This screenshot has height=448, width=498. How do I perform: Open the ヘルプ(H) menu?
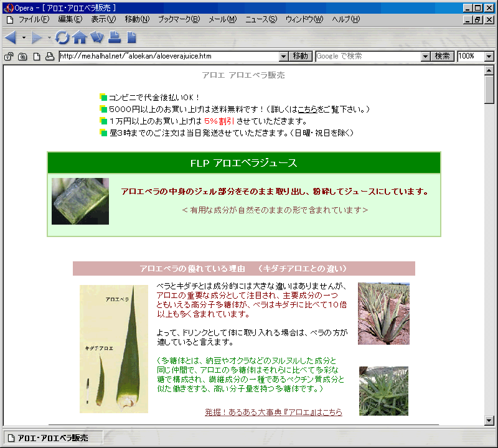point(346,19)
